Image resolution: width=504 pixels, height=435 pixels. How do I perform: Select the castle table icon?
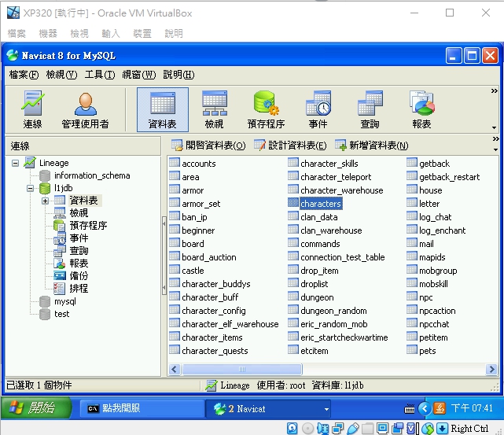pyautogui.click(x=175, y=270)
